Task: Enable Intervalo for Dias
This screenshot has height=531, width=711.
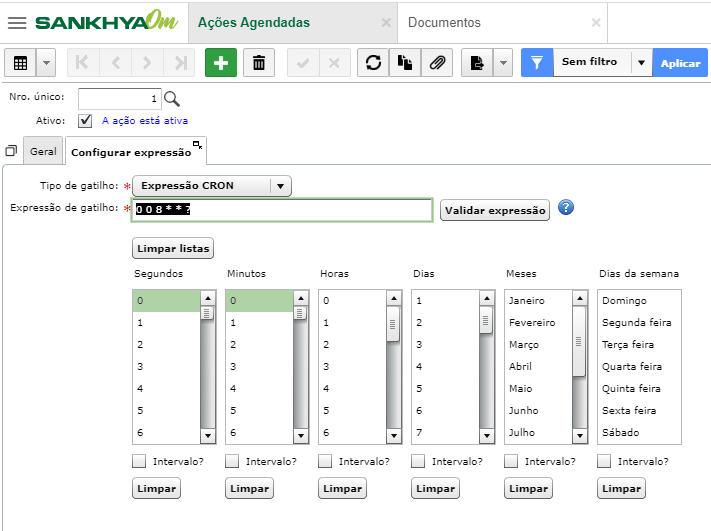Action: pos(418,461)
